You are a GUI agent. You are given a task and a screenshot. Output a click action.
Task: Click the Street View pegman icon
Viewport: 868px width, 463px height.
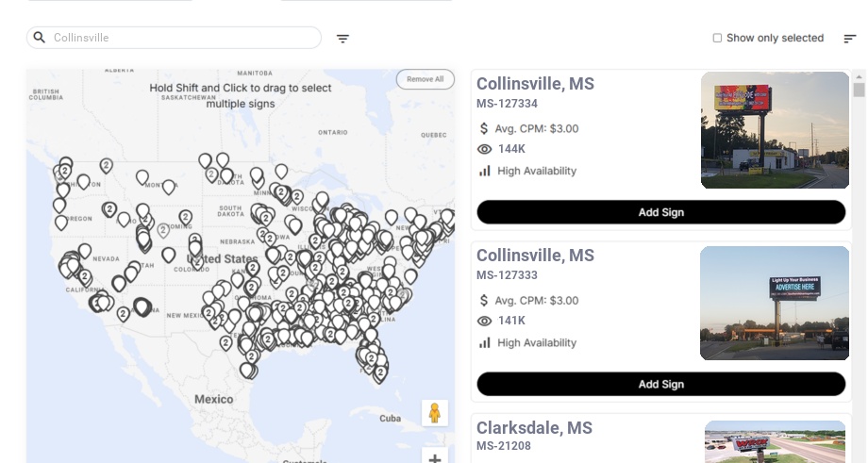coord(434,413)
